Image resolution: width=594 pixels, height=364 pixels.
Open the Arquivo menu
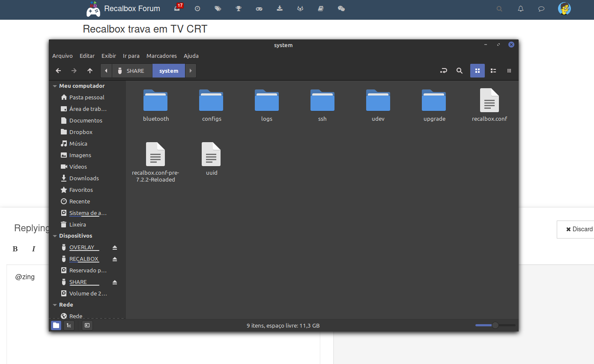(63, 56)
